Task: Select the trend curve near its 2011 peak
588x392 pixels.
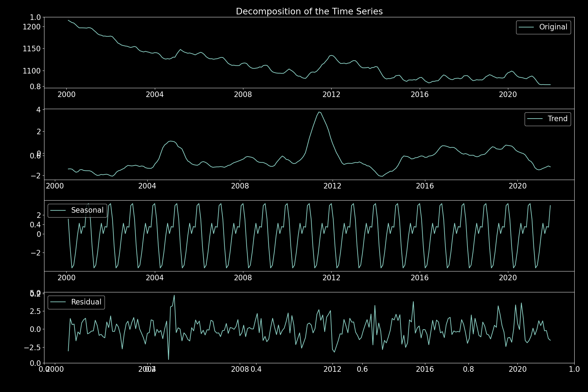Action: click(319, 113)
